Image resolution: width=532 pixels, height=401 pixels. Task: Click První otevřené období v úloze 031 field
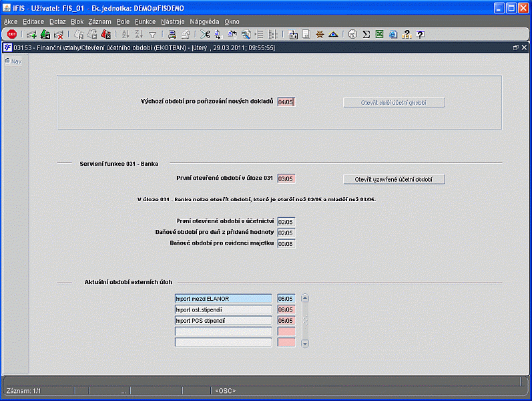point(286,178)
